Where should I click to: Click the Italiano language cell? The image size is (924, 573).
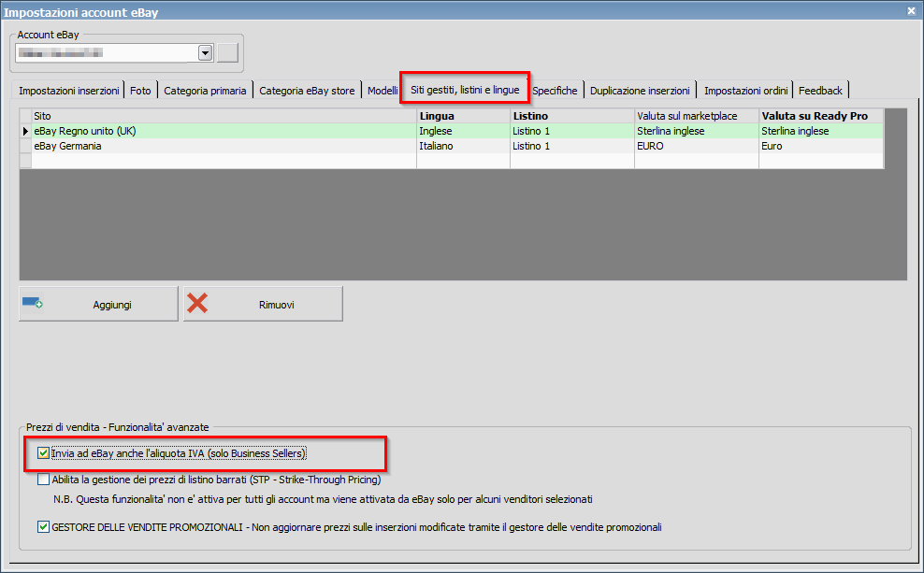463,146
